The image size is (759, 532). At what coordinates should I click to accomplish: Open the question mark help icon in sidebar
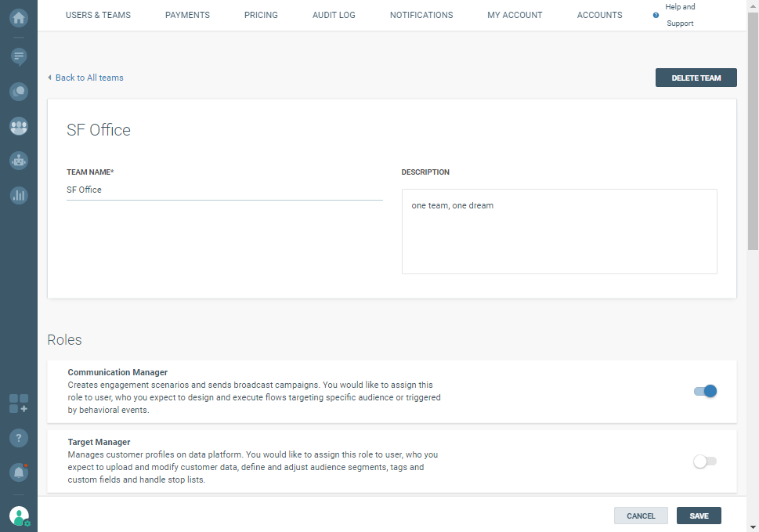tap(19, 438)
